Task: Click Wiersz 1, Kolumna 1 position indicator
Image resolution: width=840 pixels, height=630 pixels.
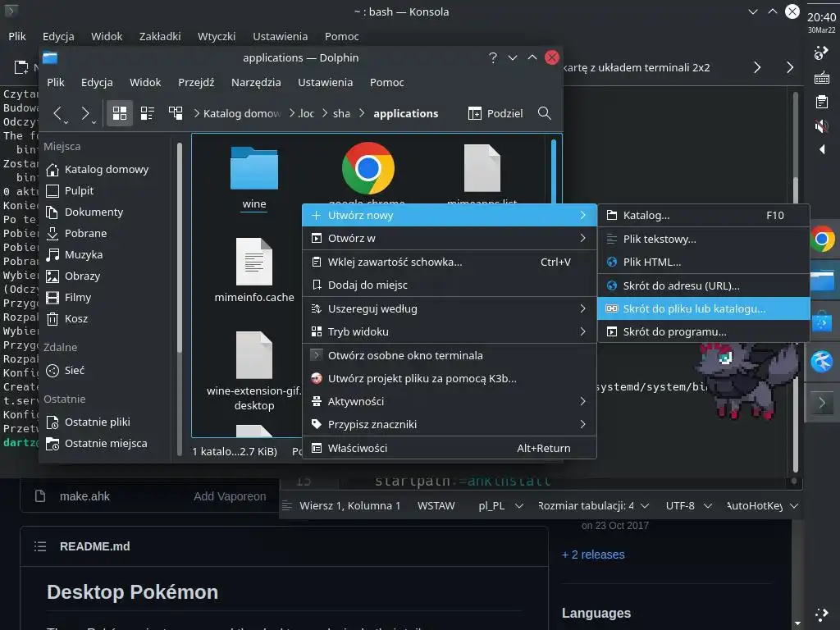Action: point(349,505)
